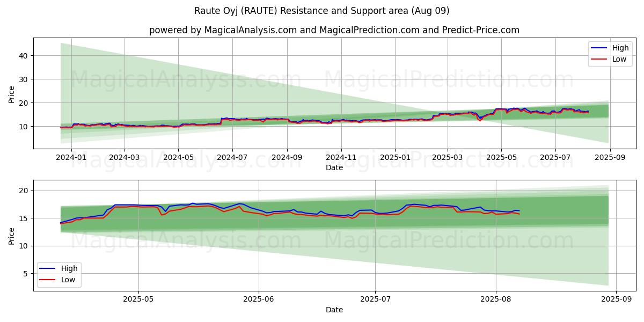The width and height of the screenshot is (644, 322).
Task: Click the '2024-07' x-axis tick label
Action: click(x=232, y=158)
